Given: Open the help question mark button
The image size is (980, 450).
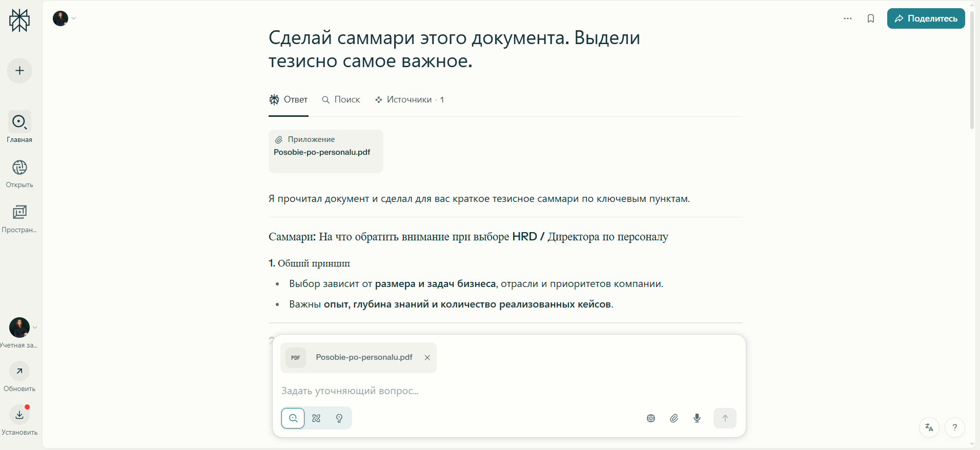Looking at the screenshot, I should (955, 427).
